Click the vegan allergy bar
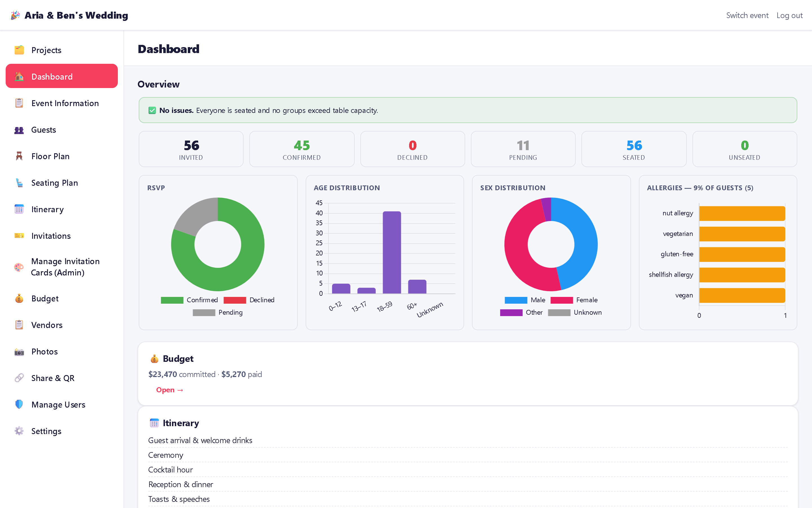812x508 pixels. pyautogui.click(x=742, y=295)
